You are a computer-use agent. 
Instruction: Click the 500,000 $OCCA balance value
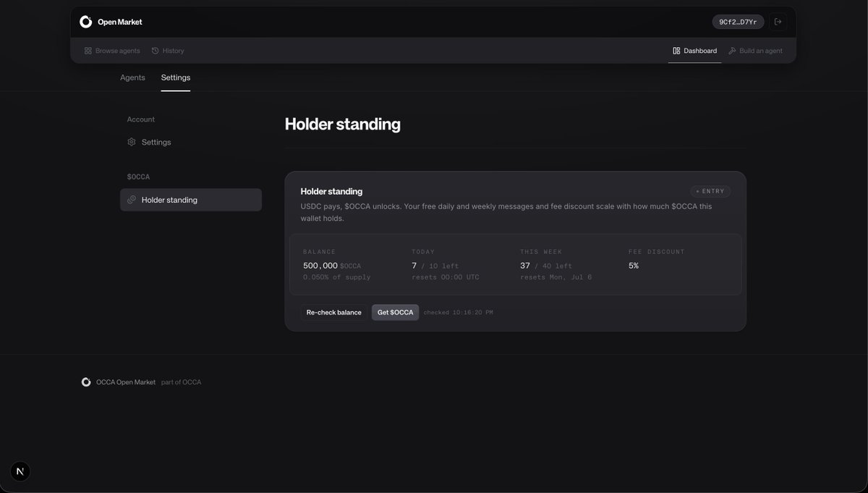coord(332,266)
